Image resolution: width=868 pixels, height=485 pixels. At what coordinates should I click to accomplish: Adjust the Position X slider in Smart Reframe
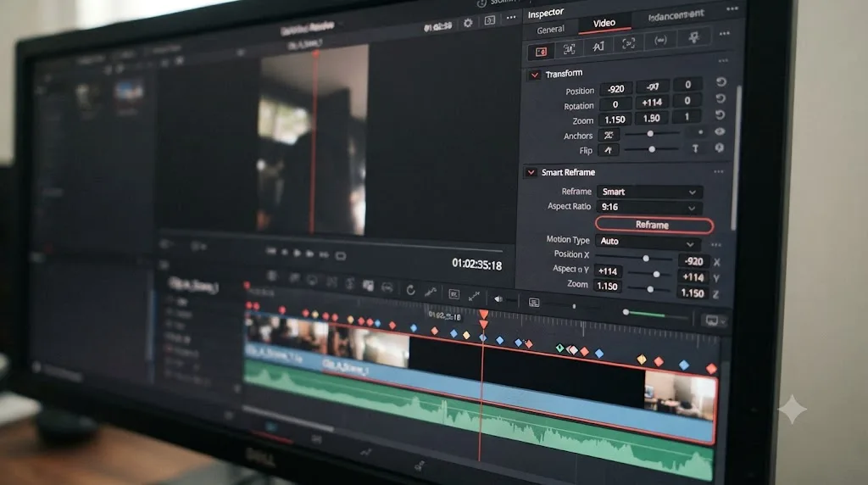pos(634,258)
